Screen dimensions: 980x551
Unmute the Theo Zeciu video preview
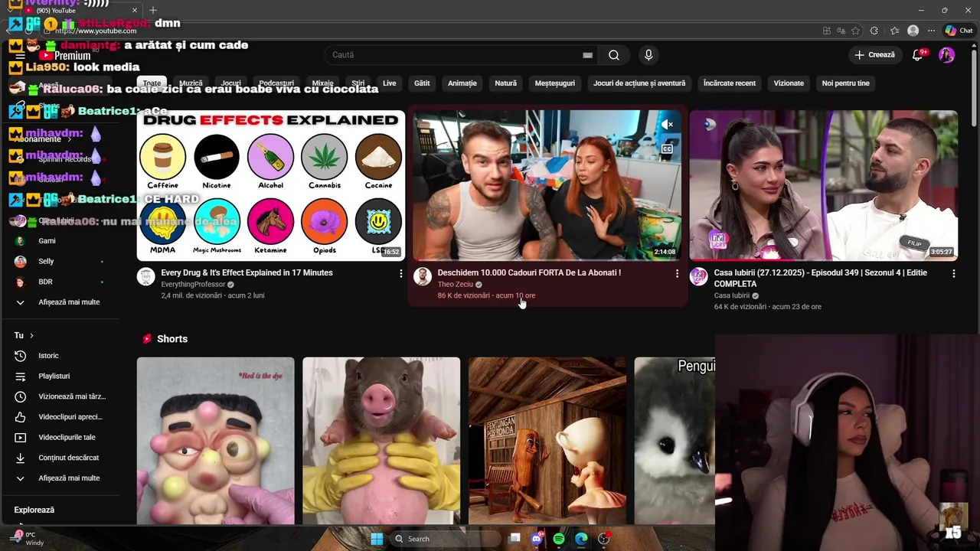click(x=668, y=124)
